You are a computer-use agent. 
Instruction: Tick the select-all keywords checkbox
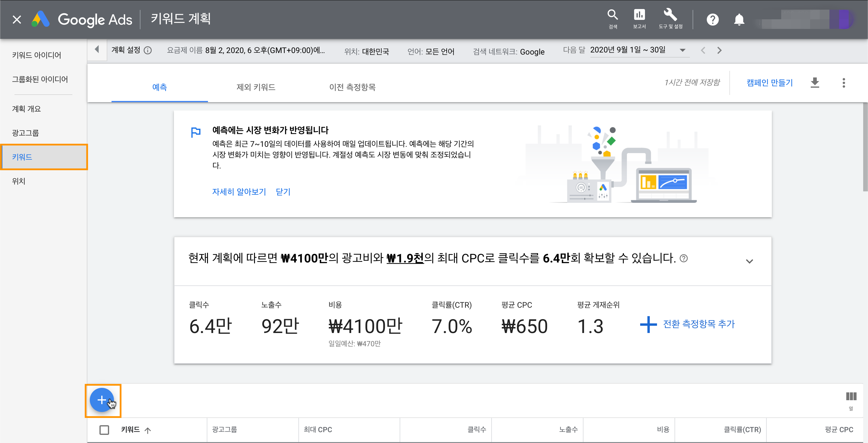pos(104,429)
